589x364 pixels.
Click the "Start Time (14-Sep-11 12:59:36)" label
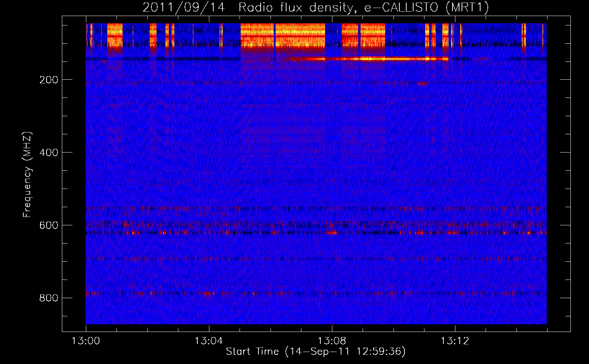316,352
